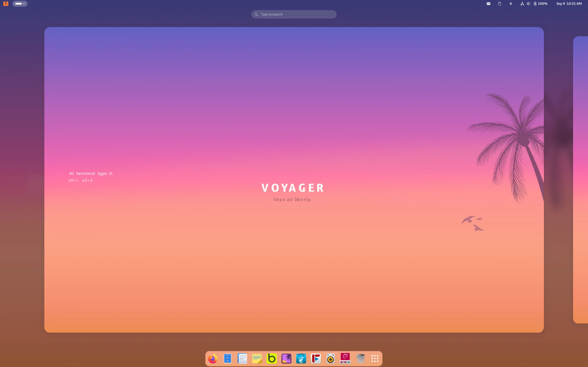588x367 pixels.
Task: Open the Rhythmbox speaker icon
Action: click(331, 358)
